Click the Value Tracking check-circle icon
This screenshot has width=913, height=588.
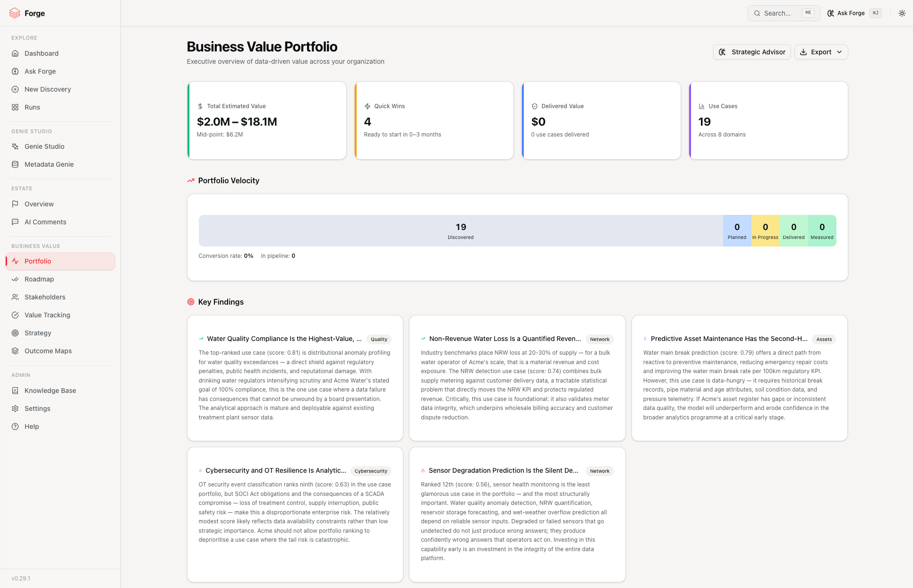point(15,315)
